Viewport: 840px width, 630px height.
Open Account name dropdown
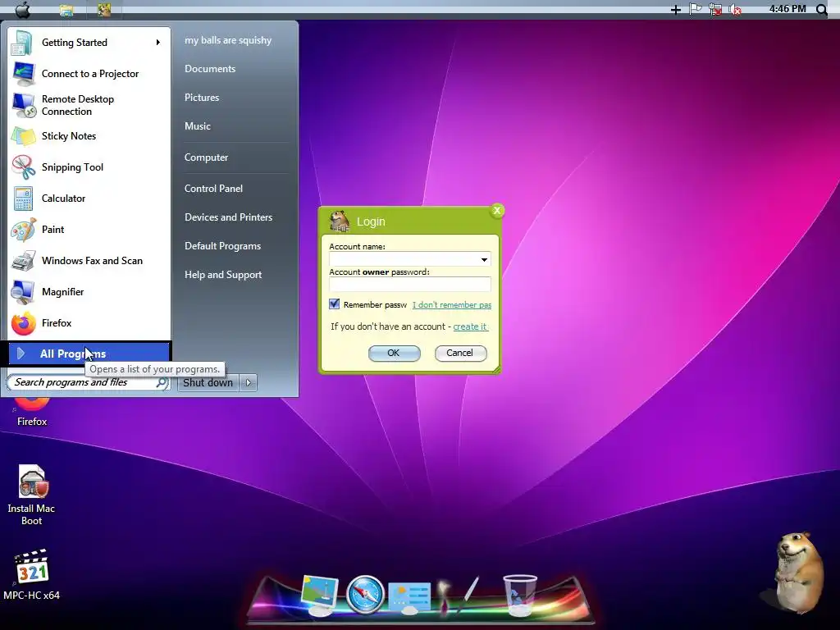coord(484,259)
